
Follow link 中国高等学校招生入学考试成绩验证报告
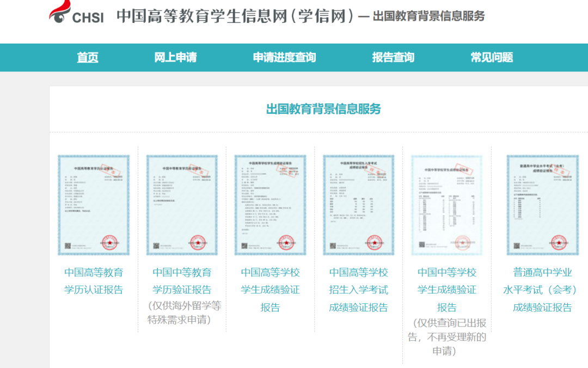358,290
